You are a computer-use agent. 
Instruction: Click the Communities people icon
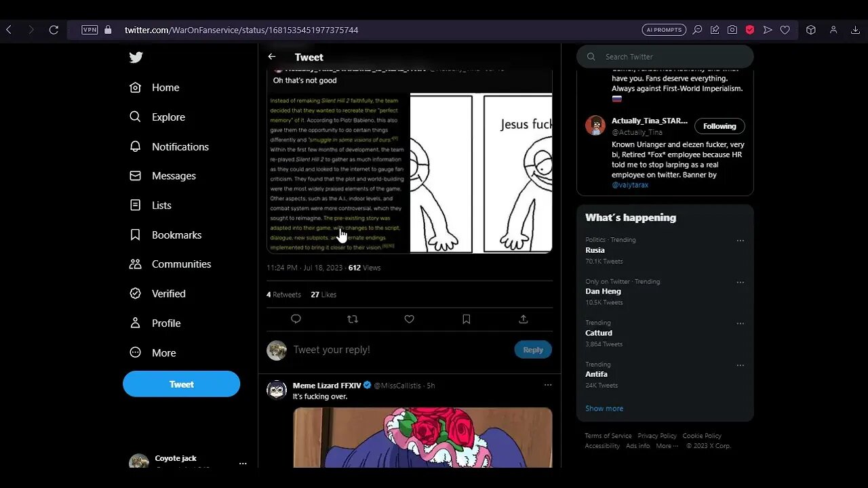pyautogui.click(x=136, y=264)
